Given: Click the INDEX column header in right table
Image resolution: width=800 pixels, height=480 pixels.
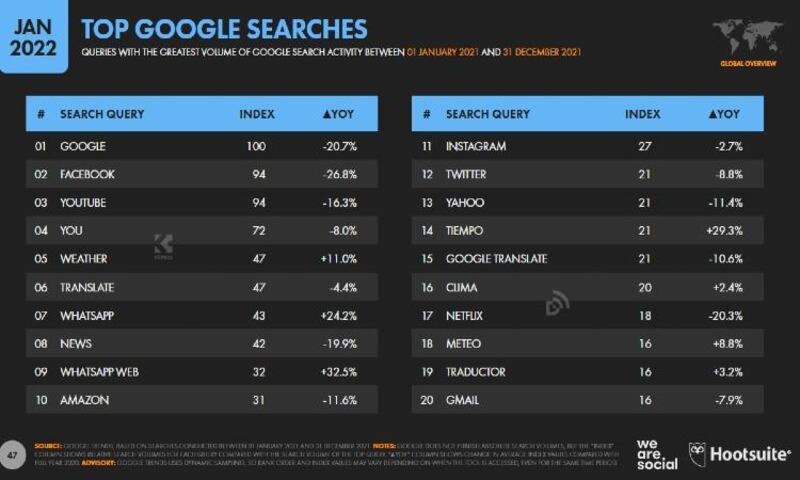Looking at the screenshot, I should pyautogui.click(x=643, y=114).
